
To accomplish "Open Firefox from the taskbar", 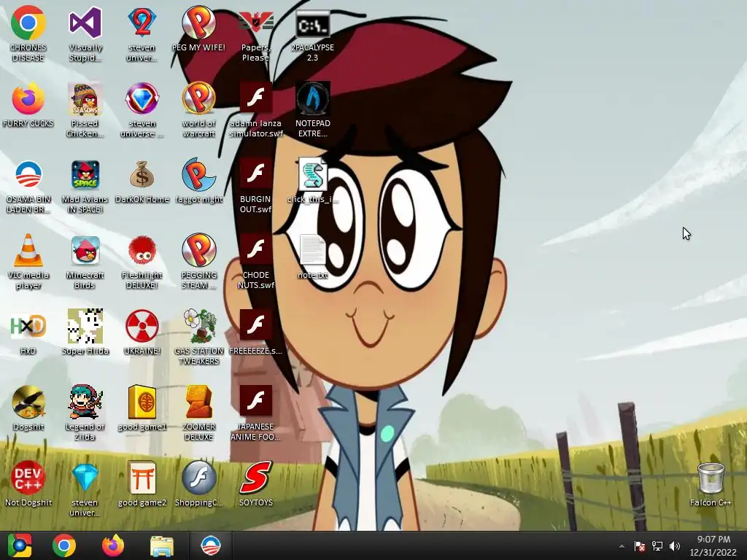I will 113,545.
